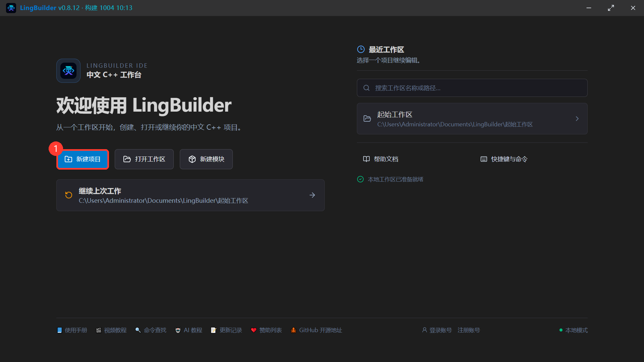This screenshot has height=362, width=644.
Task: Click the clock icon next to 最近工作区
Action: [361, 50]
